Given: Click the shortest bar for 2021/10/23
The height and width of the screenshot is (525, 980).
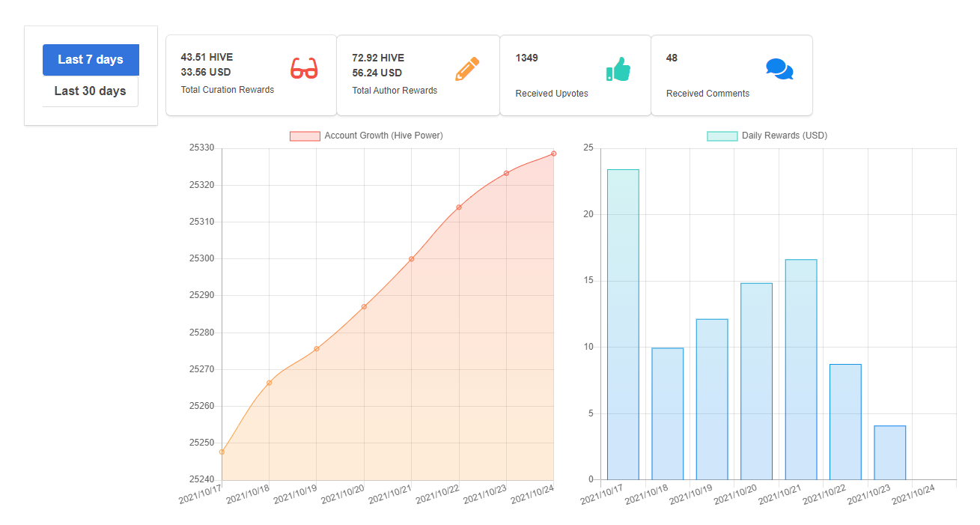Looking at the screenshot, I should pos(890,452).
